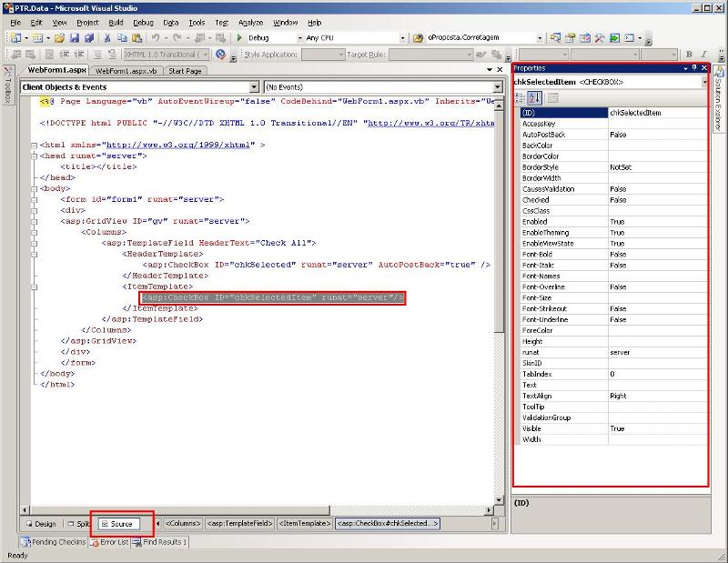The image size is (728, 563).
Task: Open the XHTML 1.0 Transitional schema dropdown
Action: [206, 55]
